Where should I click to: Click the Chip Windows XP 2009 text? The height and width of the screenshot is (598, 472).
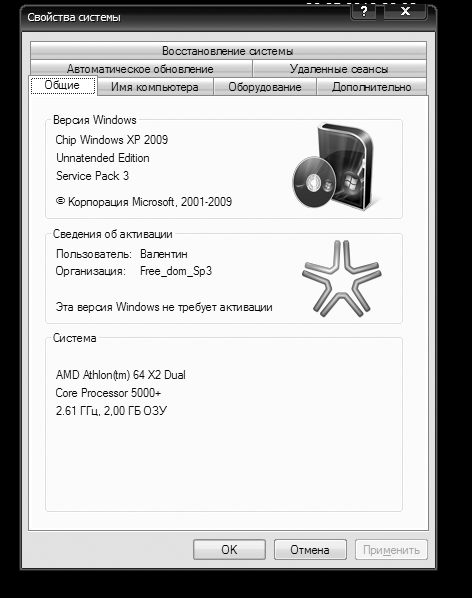pyautogui.click(x=112, y=140)
